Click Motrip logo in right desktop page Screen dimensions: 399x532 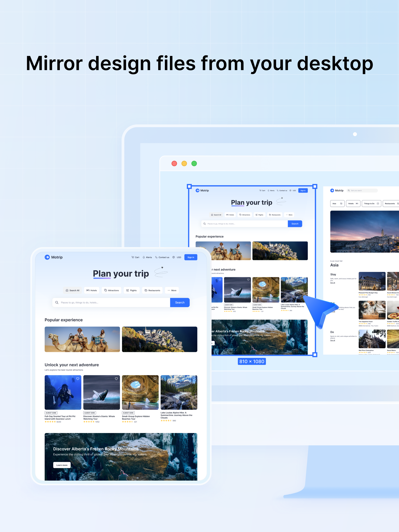(337, 190)
